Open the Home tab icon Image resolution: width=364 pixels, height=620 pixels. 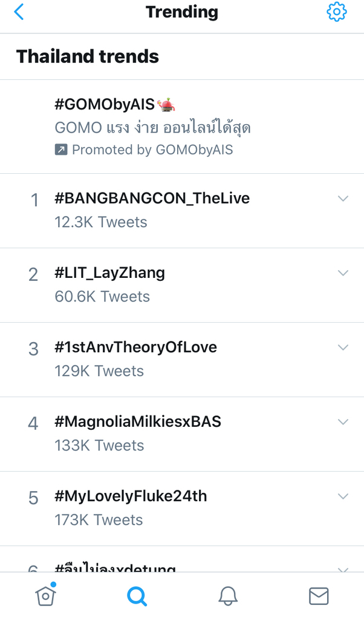click(45, 596)
